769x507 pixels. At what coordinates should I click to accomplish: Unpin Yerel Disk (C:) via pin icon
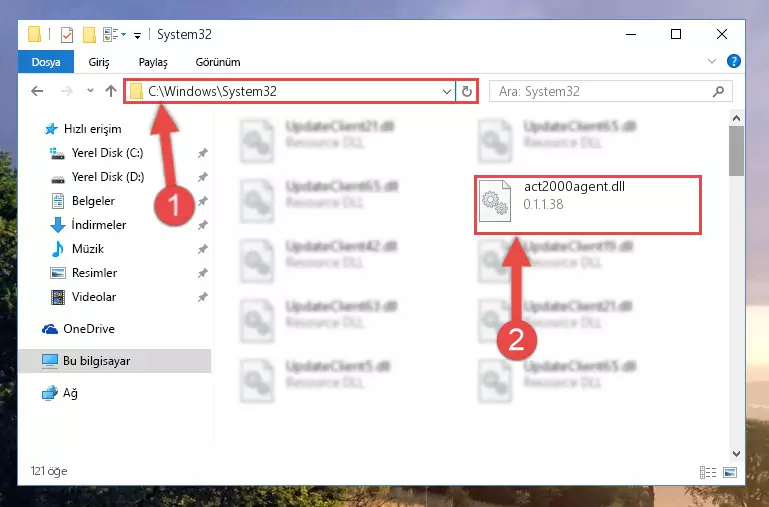203,153
